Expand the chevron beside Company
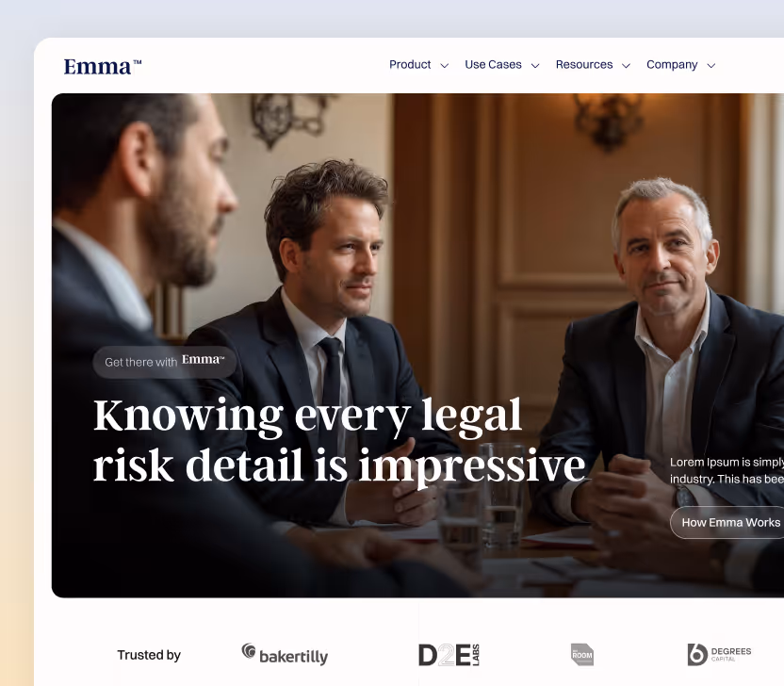Image resolution: width=784 pixels, height=686 pixels. pyautogui.click(x=711, y=66)
